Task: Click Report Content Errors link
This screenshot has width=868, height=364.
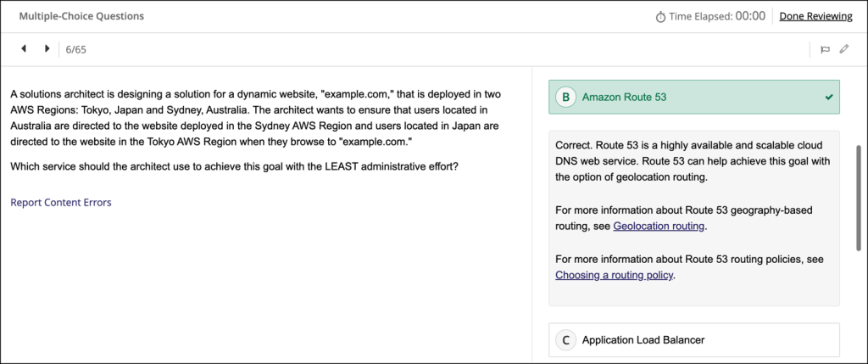Action: click(x=61, y=202)
